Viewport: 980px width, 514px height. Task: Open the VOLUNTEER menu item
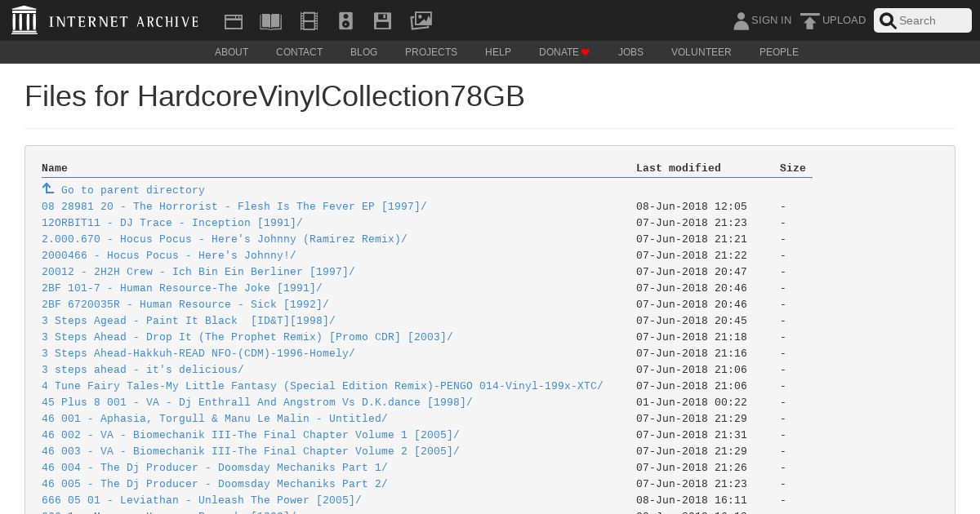702,52
